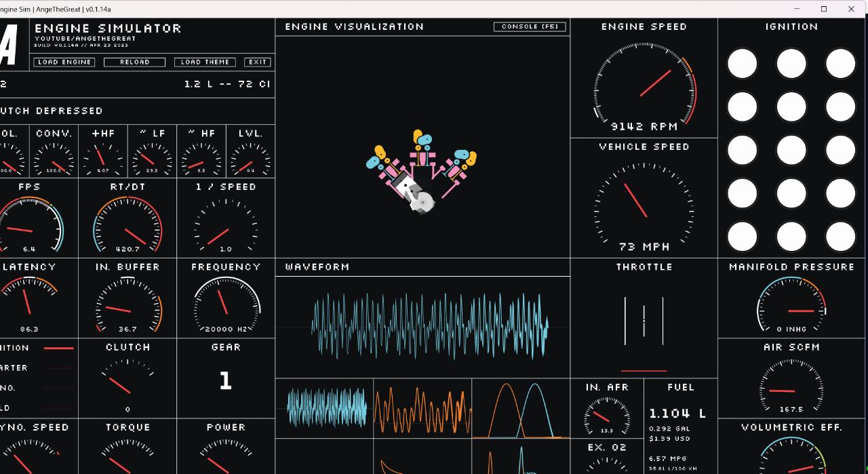The image size is (868, 474).
Task: Click the RT/DT gauge
Action: point(127,224)
